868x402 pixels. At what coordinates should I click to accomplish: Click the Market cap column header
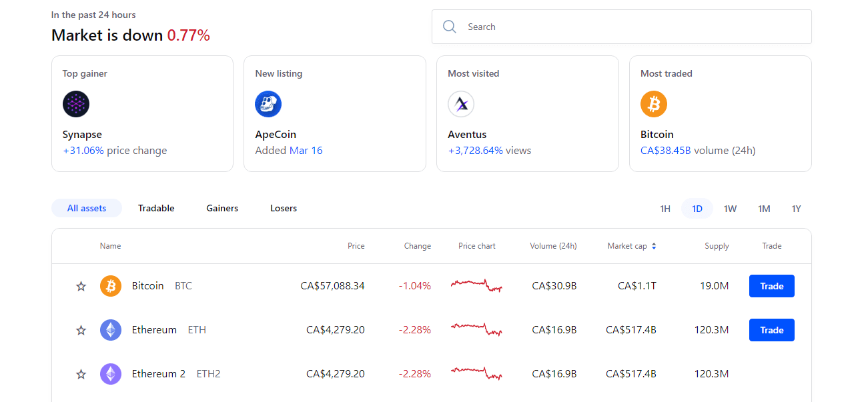coord(627,246)
